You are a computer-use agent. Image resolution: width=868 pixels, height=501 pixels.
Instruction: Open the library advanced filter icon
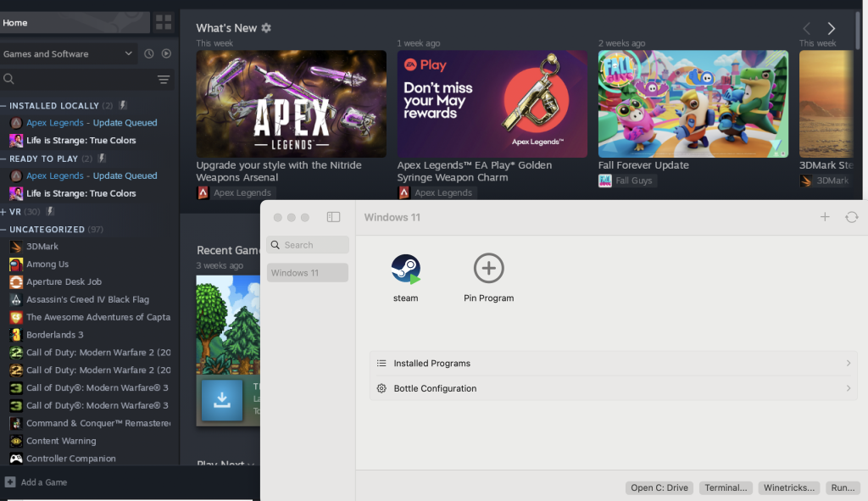164,79
